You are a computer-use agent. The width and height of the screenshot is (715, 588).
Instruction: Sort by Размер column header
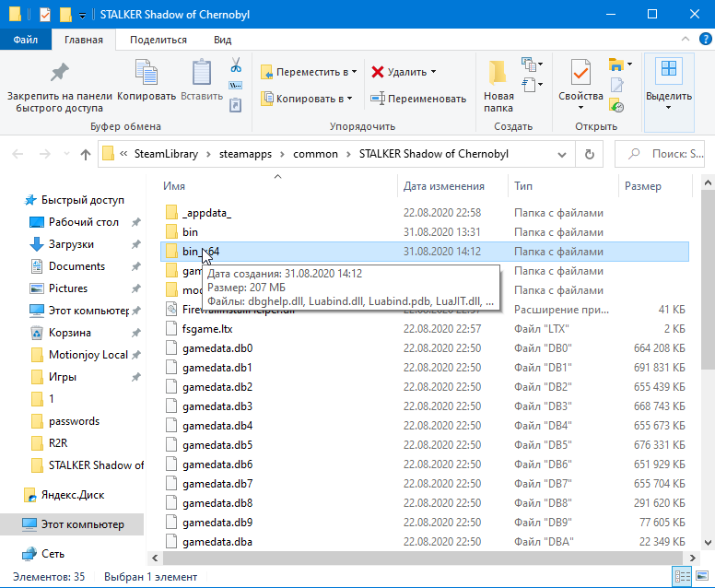tap(642, 186)
